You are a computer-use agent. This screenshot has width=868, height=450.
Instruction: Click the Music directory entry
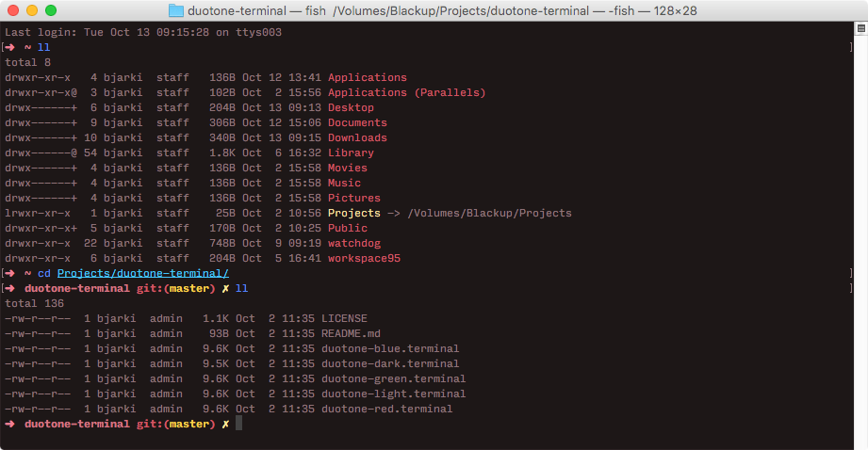[x=344, y=183]
